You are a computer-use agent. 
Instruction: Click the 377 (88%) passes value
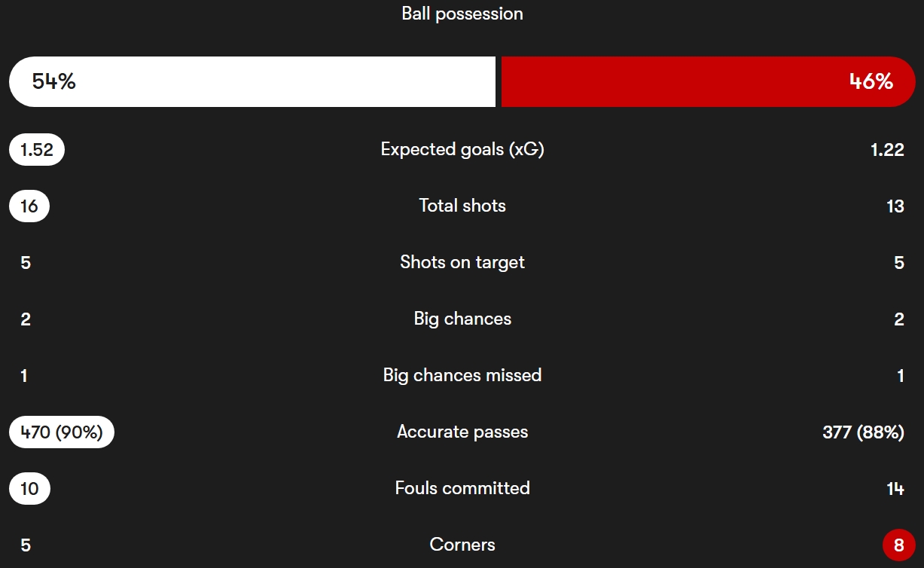(x=863, y=432)
